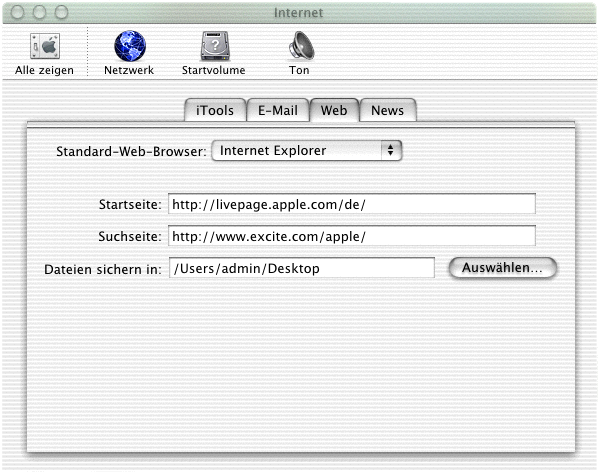
Task: Switch to the News tab
Action: tap(388, 110)
